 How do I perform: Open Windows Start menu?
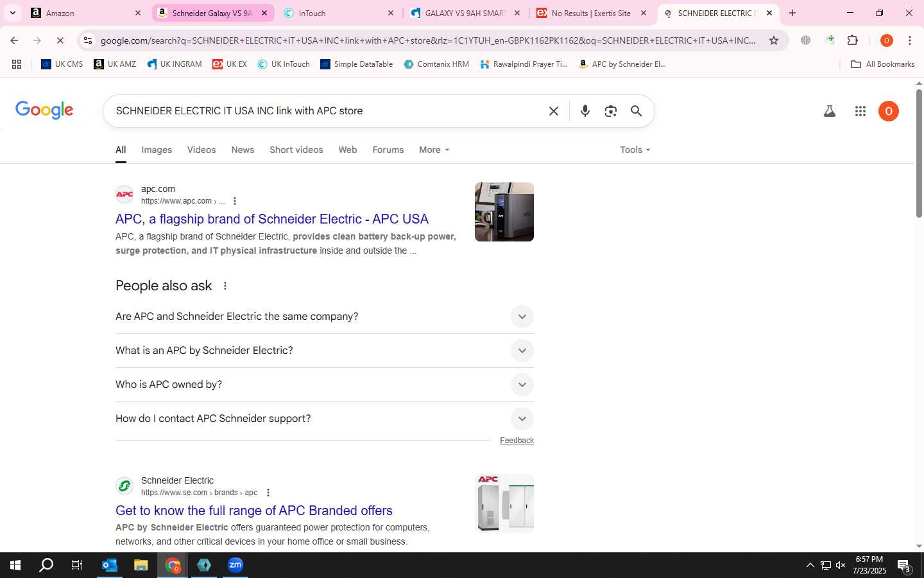coord(15,565)
